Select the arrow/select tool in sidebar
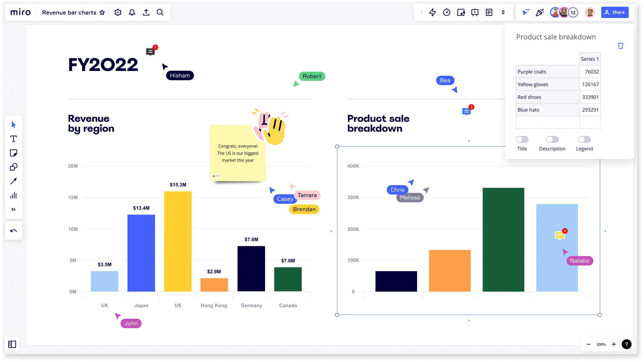 (x=13, y=124)
